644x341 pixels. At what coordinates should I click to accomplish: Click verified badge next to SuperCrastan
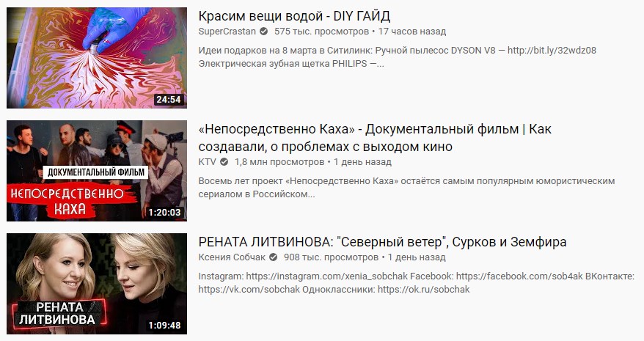click(x=263, y=32)
